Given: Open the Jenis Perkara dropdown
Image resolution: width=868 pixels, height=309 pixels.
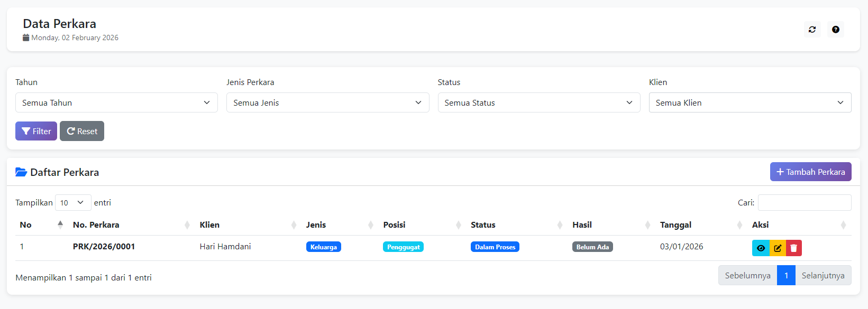Looking at the screenshot, I should point(327,102).
